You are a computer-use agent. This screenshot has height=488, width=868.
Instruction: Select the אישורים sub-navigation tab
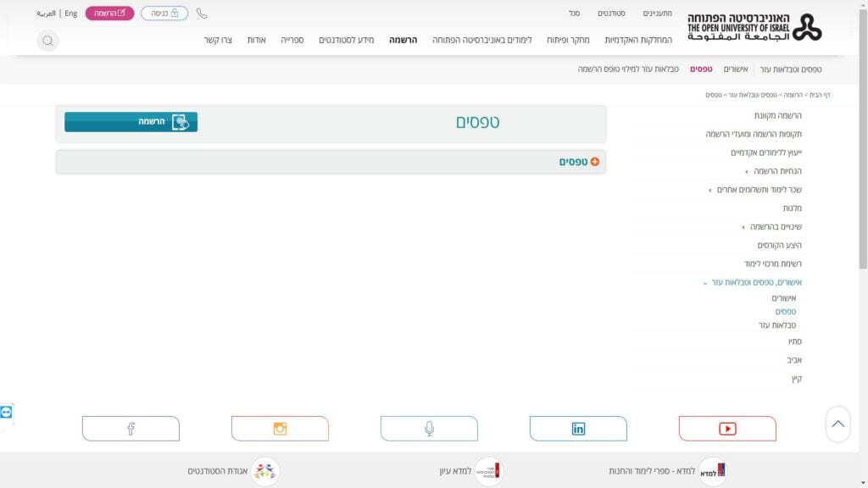[x=736, y=69]
